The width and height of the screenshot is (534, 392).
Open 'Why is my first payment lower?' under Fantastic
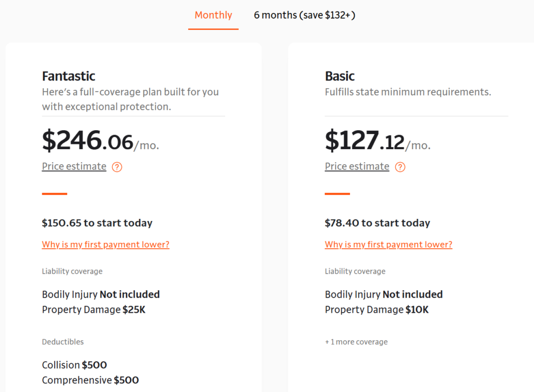[x=105, y=244]
